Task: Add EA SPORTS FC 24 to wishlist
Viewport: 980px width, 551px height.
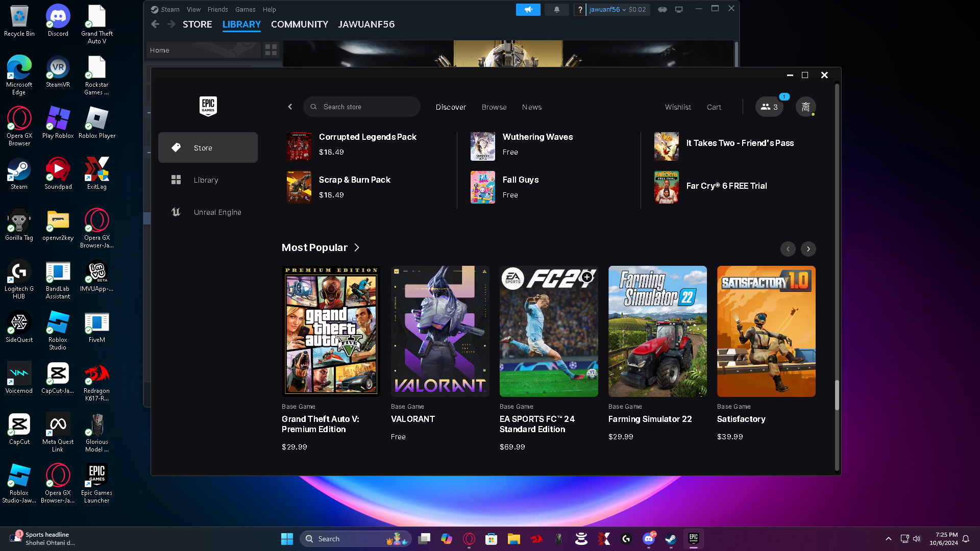Action: click(x=587, y=277)
